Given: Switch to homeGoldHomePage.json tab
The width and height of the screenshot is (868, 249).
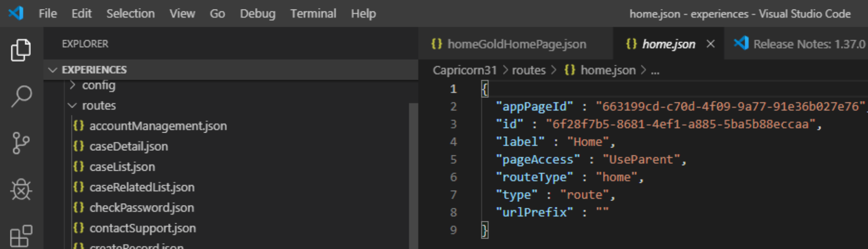Looking at the screenshot, I should [x=515, y=43].
